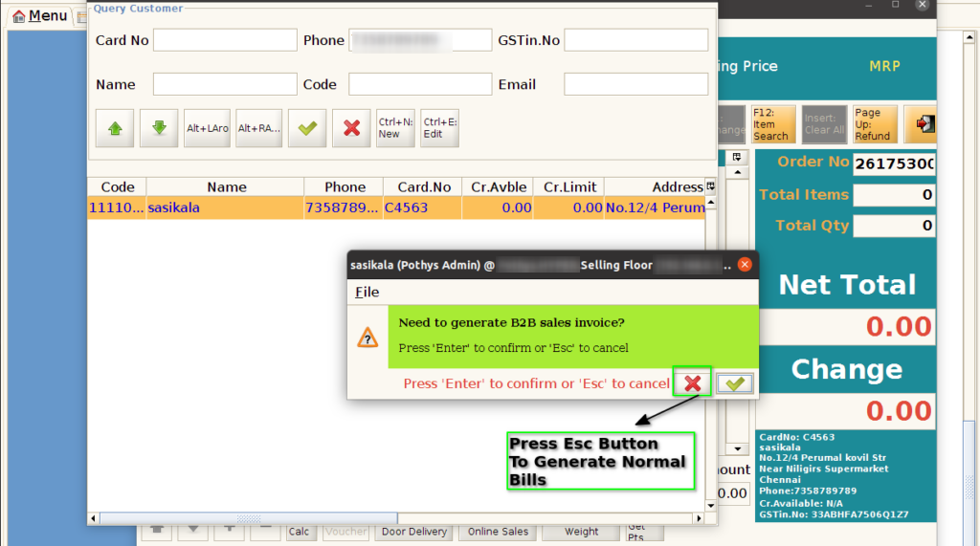Click the Code input field
980x546 pixels.
pos(420,84)
